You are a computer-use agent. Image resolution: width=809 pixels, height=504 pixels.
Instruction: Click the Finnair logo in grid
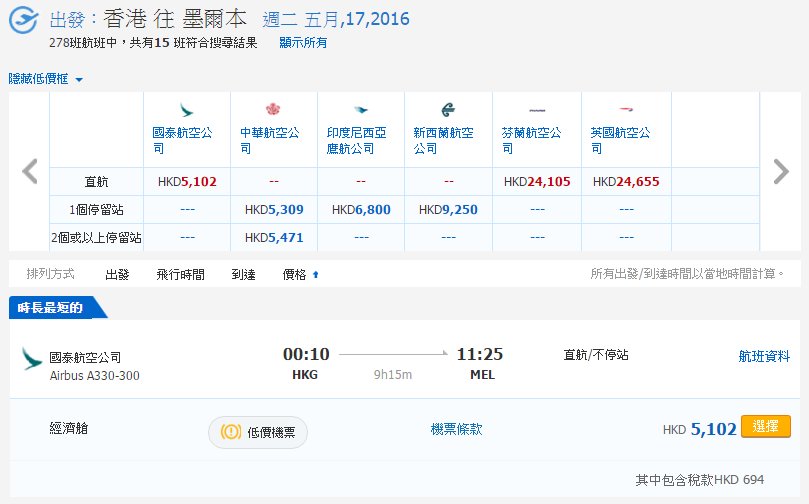(537, 110)
